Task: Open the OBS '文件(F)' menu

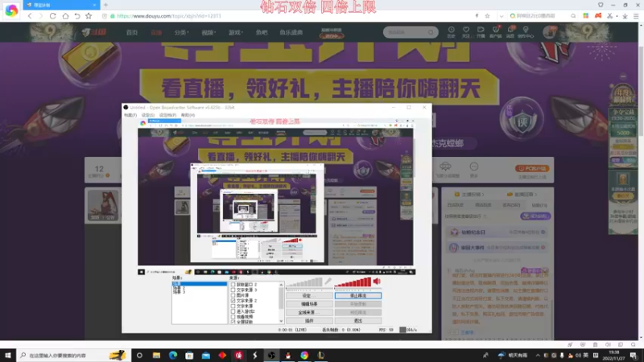Action: coord(130,115)
